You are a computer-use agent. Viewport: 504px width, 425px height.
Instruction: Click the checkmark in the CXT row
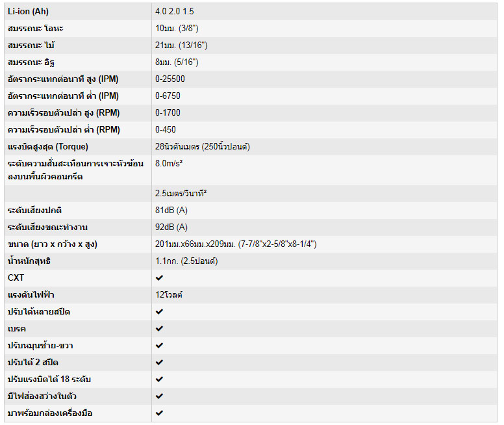point(159,278)
